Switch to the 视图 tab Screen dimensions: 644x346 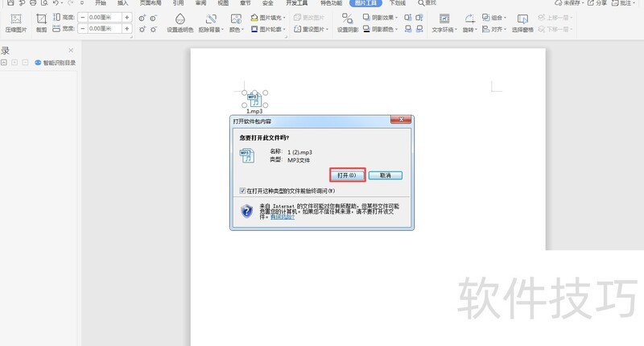tap(223, 3)
